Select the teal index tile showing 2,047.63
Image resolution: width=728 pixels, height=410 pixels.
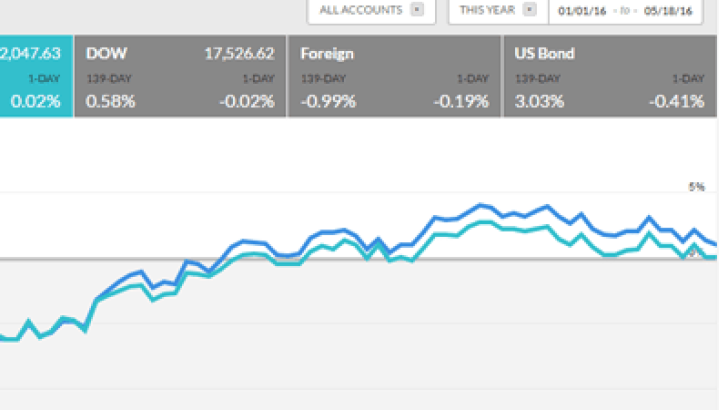click(36, 76)
